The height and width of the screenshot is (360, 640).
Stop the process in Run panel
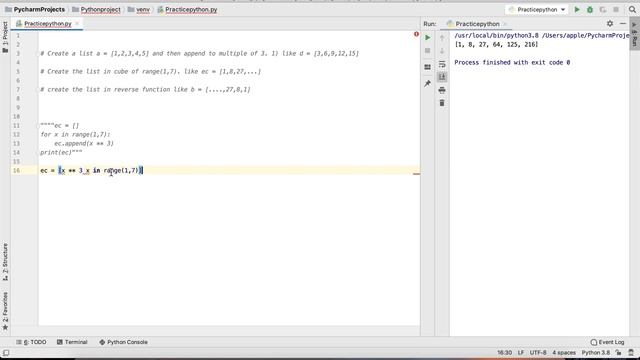click(427, 51)
